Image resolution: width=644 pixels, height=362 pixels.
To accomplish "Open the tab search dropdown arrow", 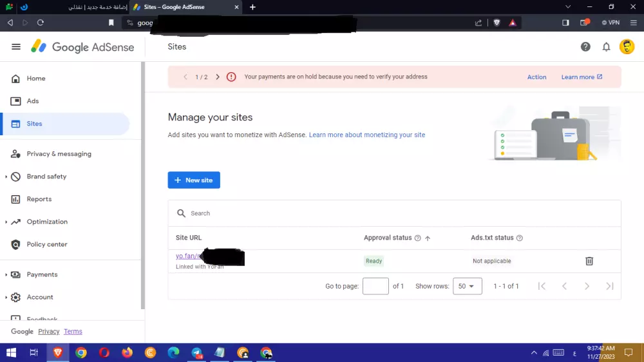I will (568, 7).
